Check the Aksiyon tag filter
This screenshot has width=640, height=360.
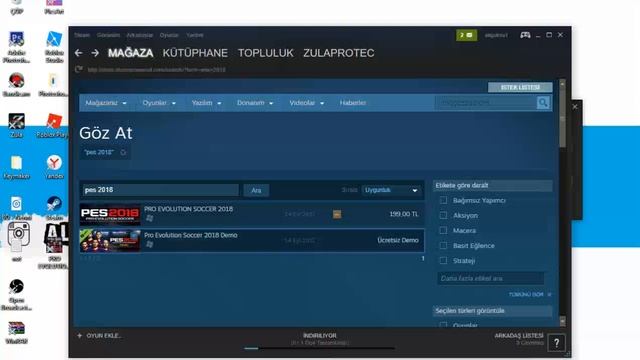click(x=443, y=216)
